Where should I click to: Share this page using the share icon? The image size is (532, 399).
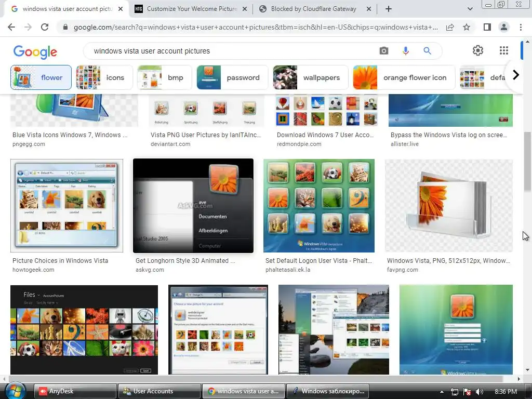tap(450, 27)
